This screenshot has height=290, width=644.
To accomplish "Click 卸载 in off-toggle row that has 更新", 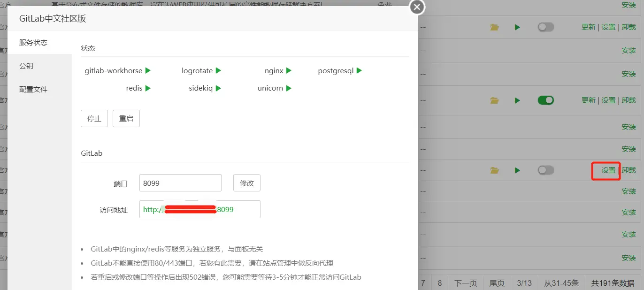I will (x=629, y=27).
